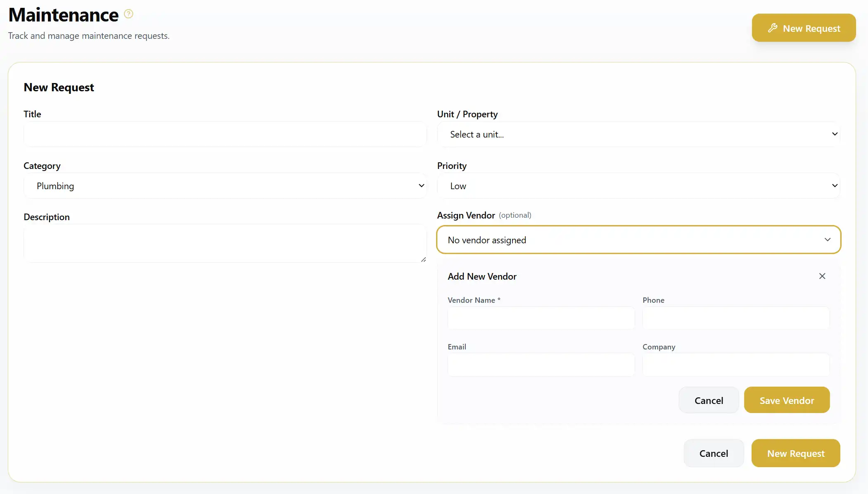Click the New Request heading of the form
This screenshot has height=494, width=868.
[x=59, y=87]
